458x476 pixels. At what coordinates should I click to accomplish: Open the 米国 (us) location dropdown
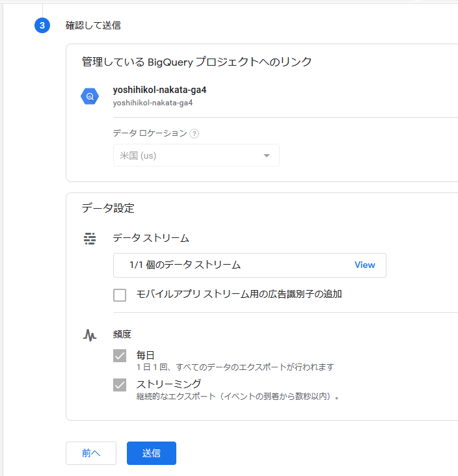[x=196, y=155]
